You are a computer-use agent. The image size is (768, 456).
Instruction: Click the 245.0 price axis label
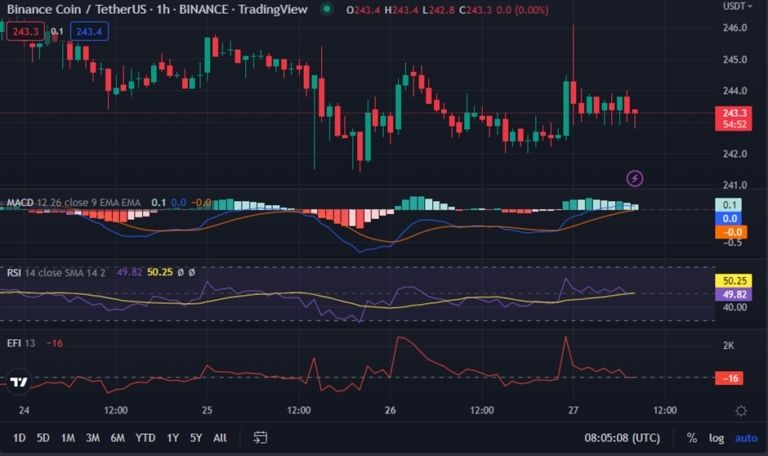[x=735, y=60]
